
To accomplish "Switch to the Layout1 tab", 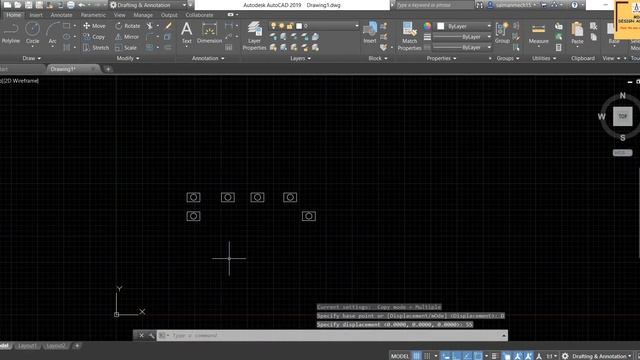I will (27, 346).
